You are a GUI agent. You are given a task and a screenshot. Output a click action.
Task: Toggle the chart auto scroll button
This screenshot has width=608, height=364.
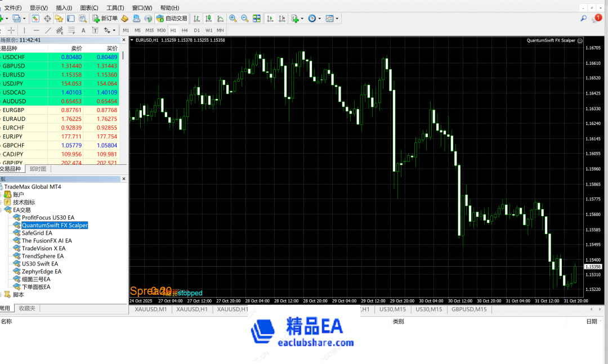(x=270, y=19)
